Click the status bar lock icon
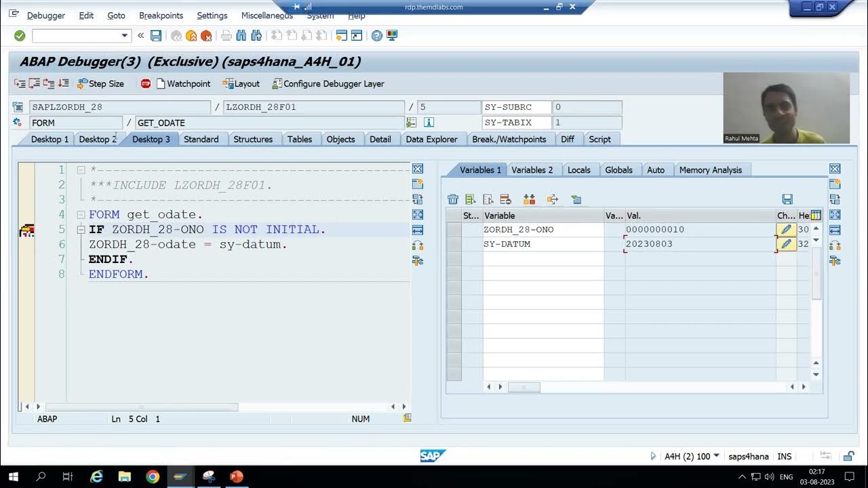This screenshot has width=868, height=488. coord(849,456)
